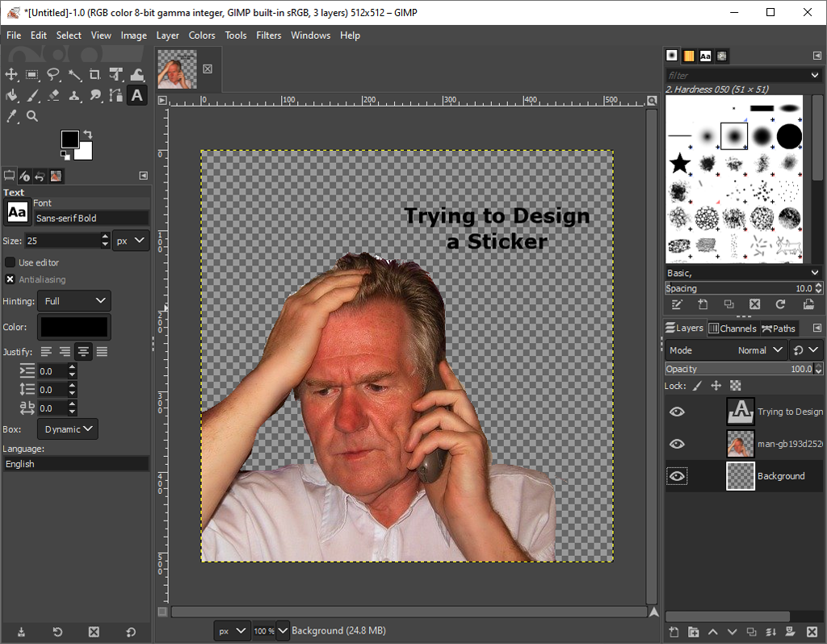Select the Move tool in toolbox
This screenshot has height=644, width=827.
[11, 75]
